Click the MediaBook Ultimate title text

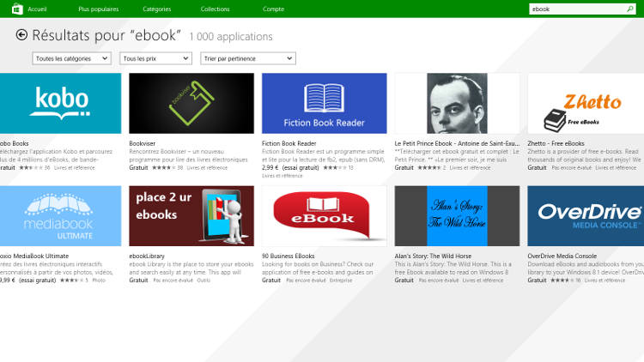pos(34,256)
